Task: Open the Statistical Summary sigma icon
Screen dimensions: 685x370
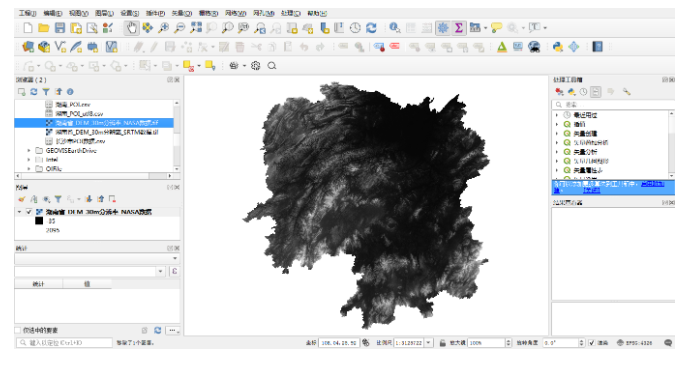Action: pyautogui.click(x=459, y=28)
